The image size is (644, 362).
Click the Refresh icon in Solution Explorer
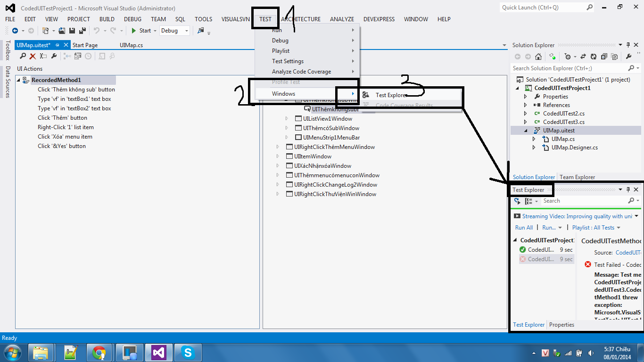click(x=594, y=57)
